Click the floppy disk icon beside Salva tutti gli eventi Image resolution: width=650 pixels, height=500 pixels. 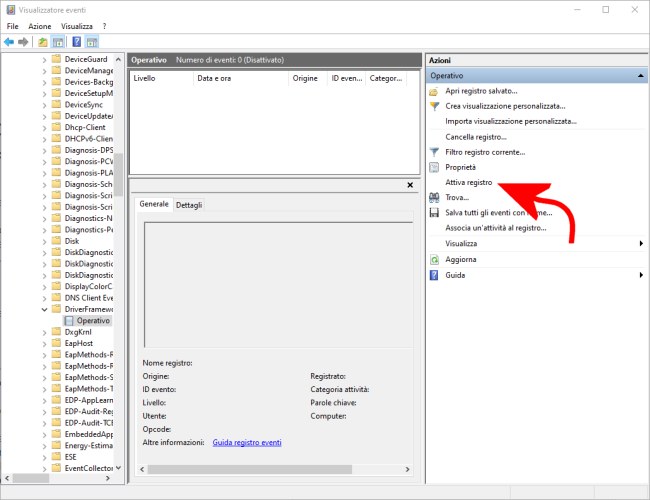(x=434, y=213)
